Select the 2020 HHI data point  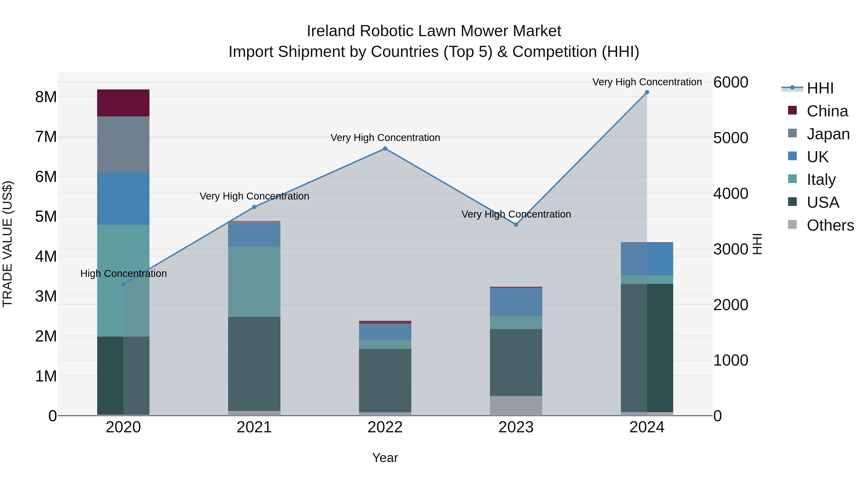pos(123,284)
